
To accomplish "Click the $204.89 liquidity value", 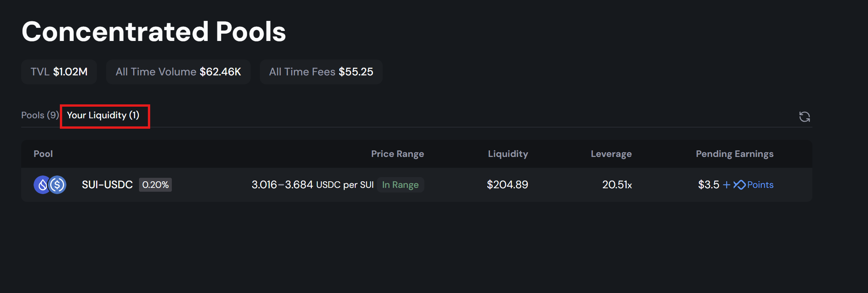I will click(507, 185).
